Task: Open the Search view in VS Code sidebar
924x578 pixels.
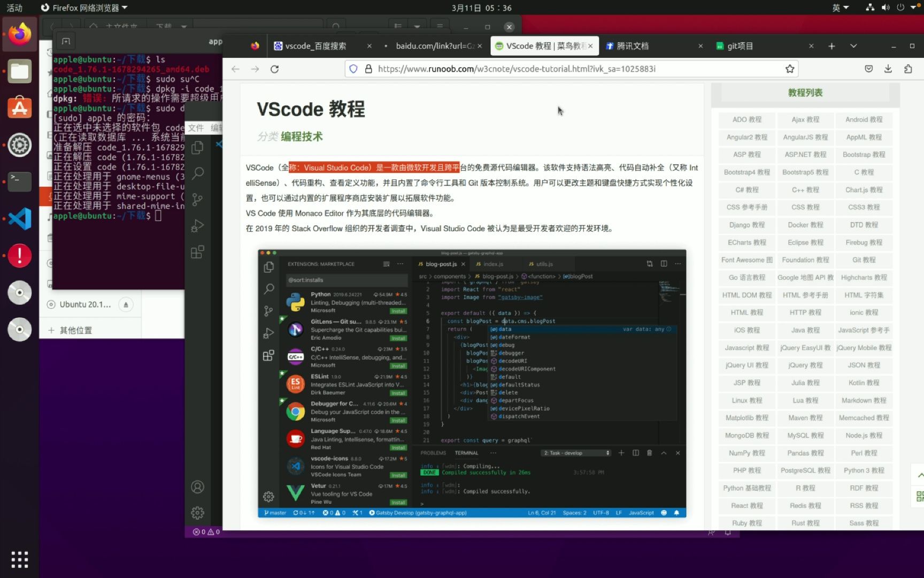Action: [x=197, y=173]
